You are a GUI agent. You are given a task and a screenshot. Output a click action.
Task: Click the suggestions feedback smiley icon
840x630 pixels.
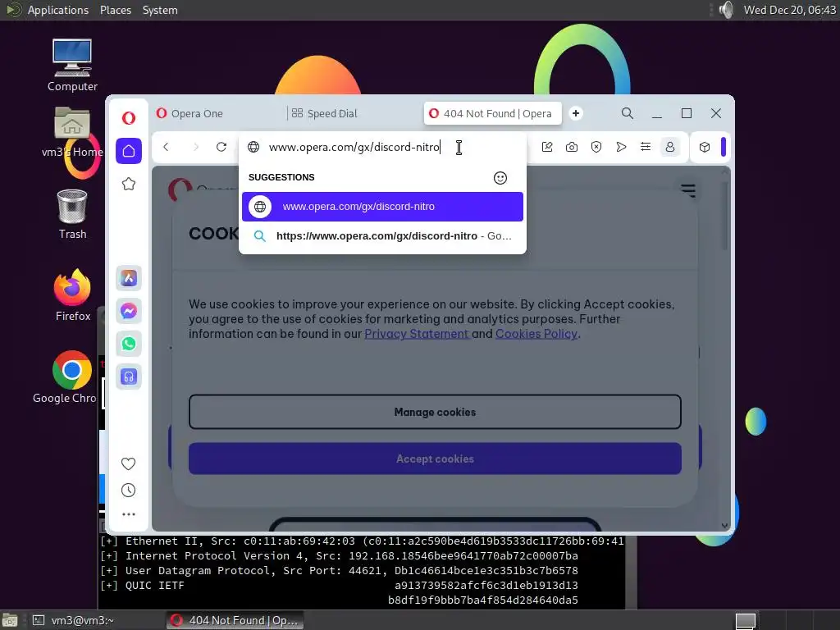point(500,178)
